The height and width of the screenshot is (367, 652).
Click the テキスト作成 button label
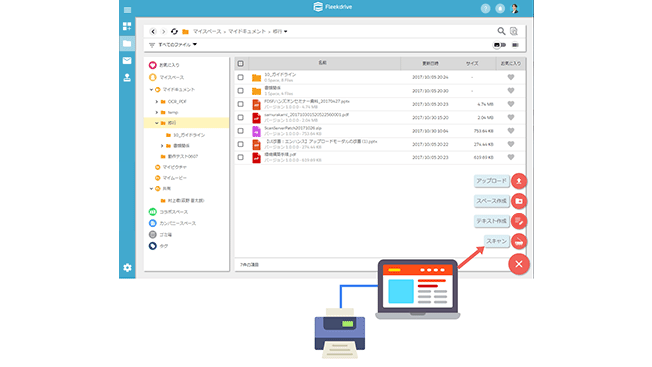point(491,221)
